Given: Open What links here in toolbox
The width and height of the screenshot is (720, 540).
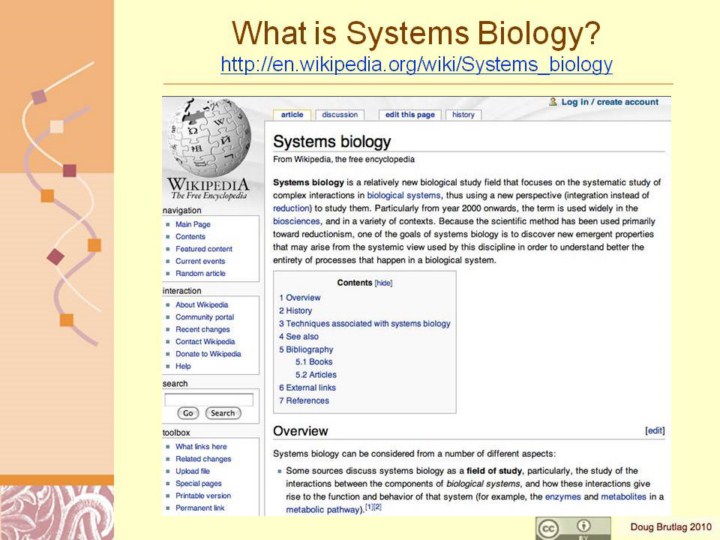Looking at the screenshot, I should (201, 447).
